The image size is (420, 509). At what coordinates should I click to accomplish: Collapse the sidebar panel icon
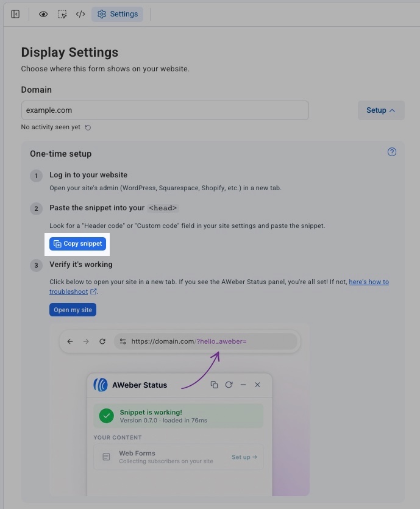15,14
